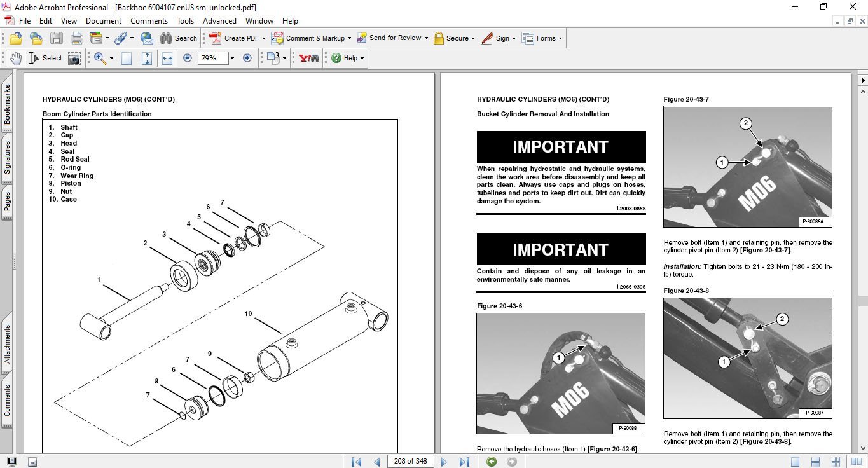This screenshot has width=868, height=468.
Task: Open the Edit menu
Action: 46,21
